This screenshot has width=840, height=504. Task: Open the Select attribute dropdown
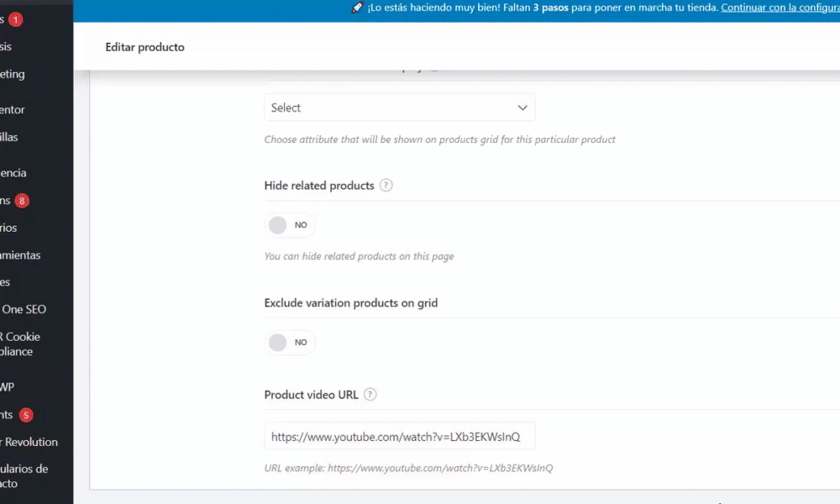[399, 108]
